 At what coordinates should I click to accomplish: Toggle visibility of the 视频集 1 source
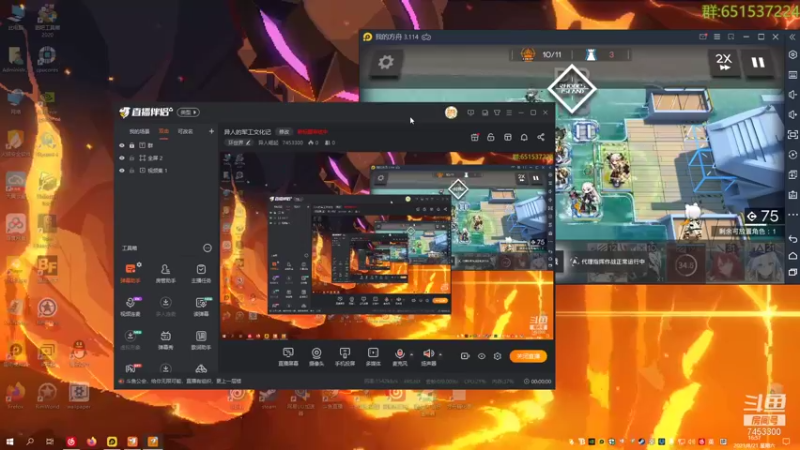coord(121,170)
